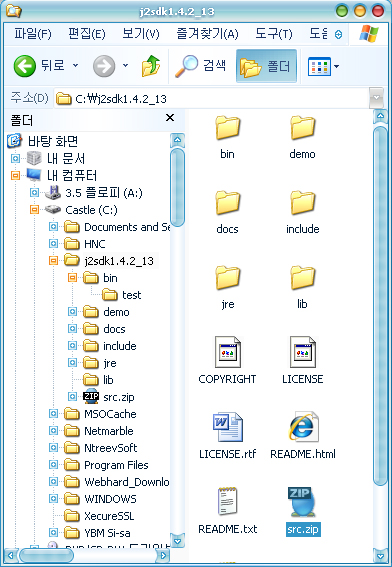Select the LICENSE file icon without extension

302,352
